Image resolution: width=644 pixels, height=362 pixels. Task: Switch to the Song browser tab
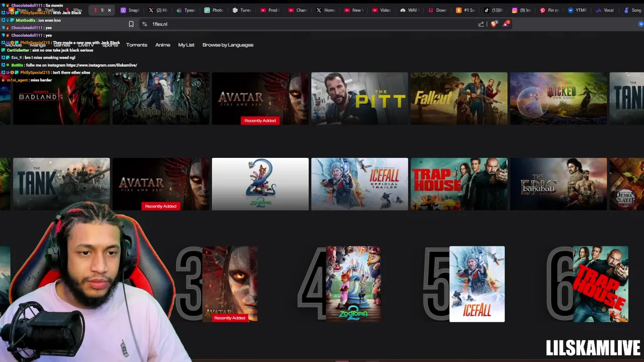pyautogui.click(x=633, y=10)
